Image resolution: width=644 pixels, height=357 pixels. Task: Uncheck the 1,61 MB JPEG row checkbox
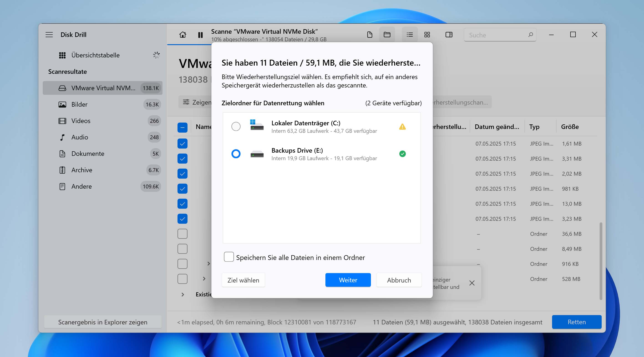183,144
